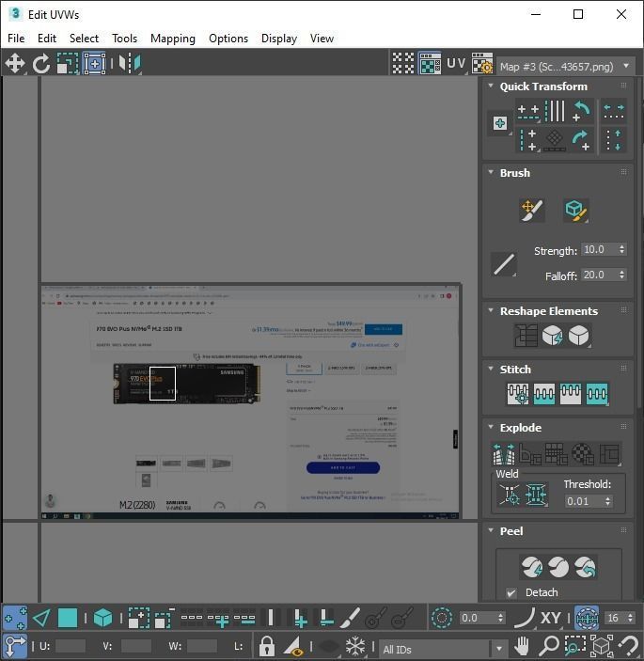
Task: Click the Strength value field
Action: pos(599,249)
